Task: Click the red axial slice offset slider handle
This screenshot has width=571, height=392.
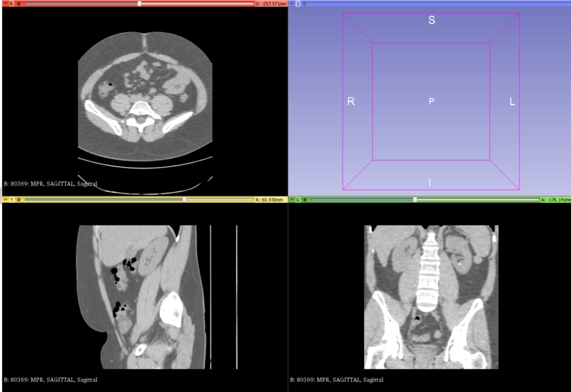Action: (x=139, y=4)
